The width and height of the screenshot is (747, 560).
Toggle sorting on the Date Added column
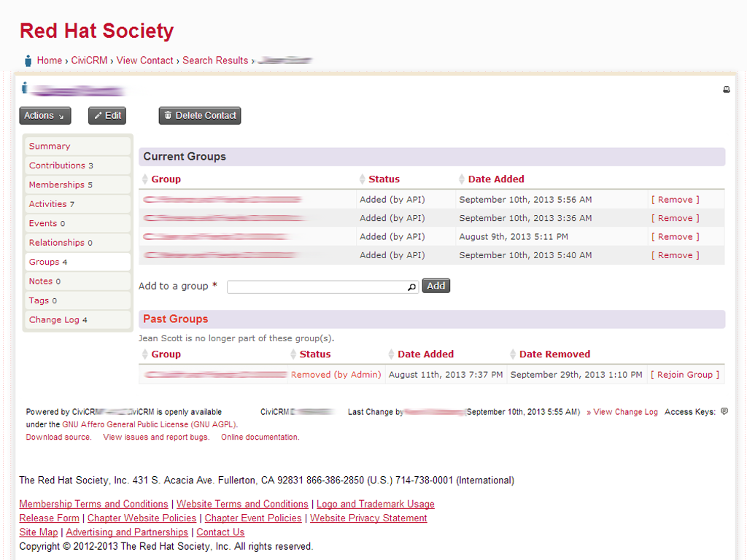[462, 179]
